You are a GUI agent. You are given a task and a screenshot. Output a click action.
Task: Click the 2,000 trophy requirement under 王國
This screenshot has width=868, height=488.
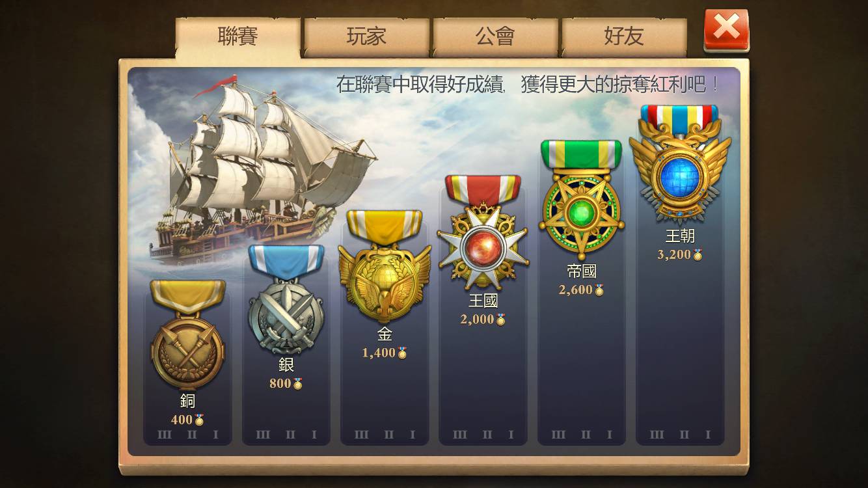point(483,319)
